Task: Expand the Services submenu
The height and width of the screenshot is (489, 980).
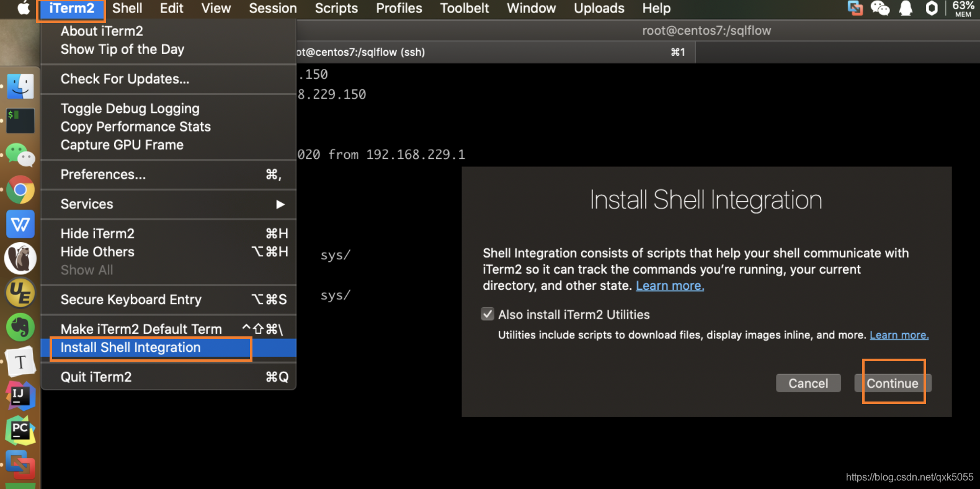Action: point(169,204)
